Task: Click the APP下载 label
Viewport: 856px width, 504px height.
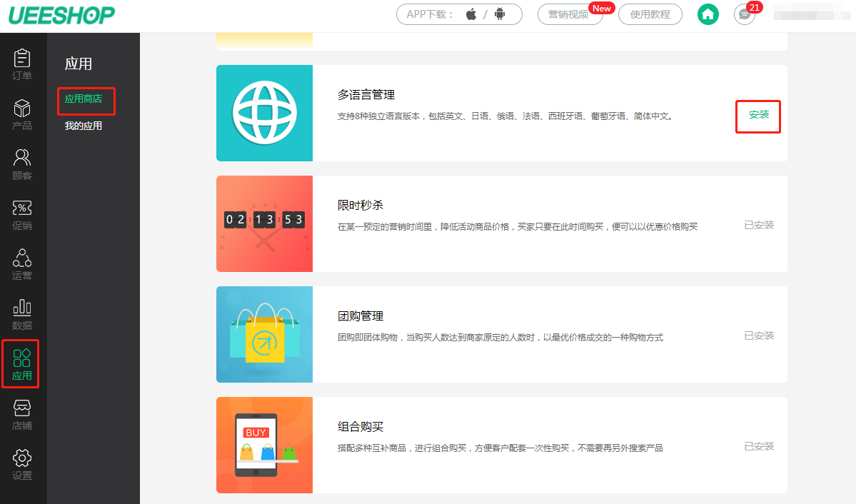Action: pyautogui.click(x=430, y=14)
